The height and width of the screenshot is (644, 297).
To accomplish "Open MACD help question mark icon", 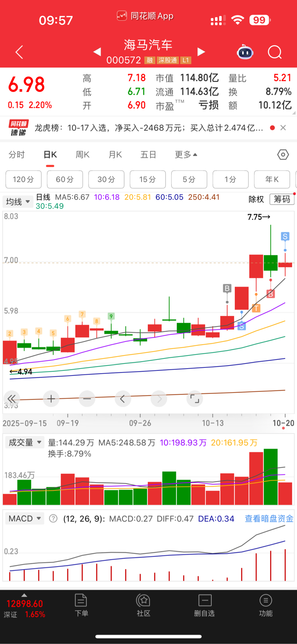I will tap(53, 519).
